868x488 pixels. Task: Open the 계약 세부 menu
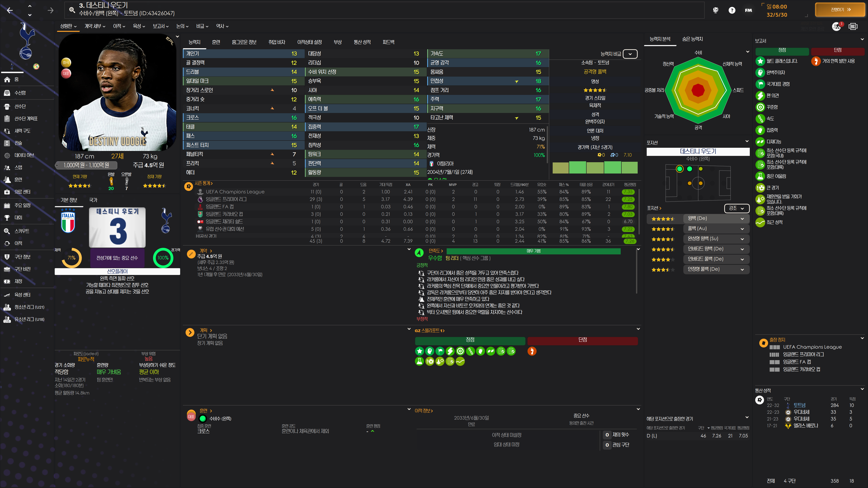point(95,26)
